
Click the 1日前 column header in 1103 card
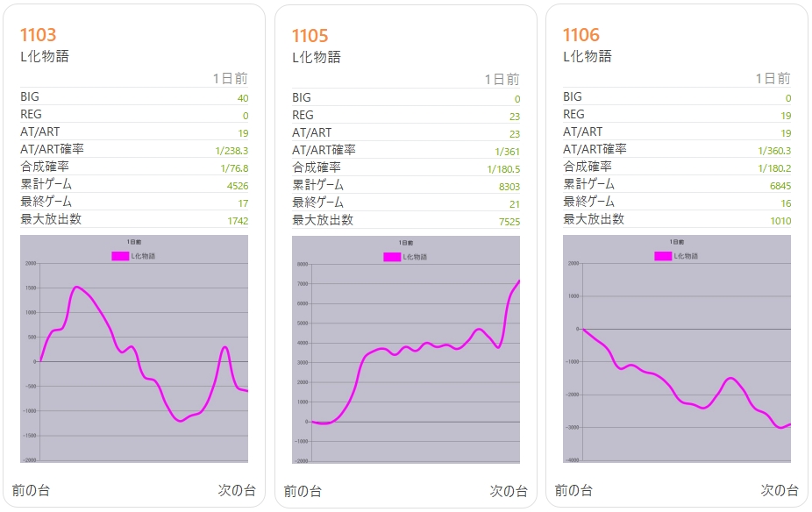(x=230, y=79)
